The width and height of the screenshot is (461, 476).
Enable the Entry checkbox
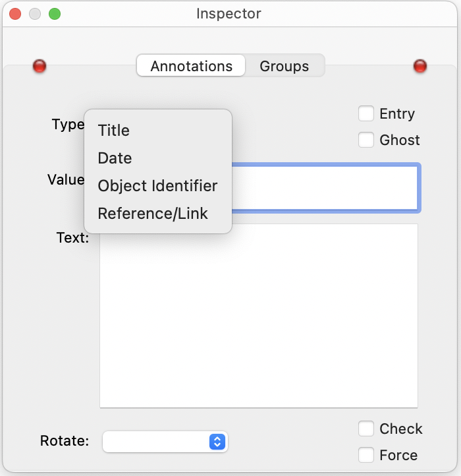click(x=366, y=114)
